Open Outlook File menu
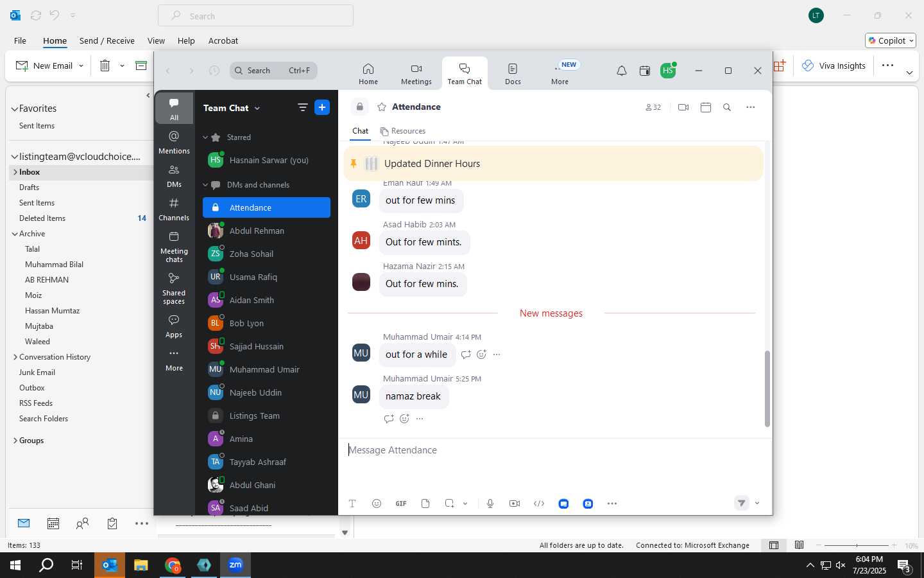 (20, 40)
